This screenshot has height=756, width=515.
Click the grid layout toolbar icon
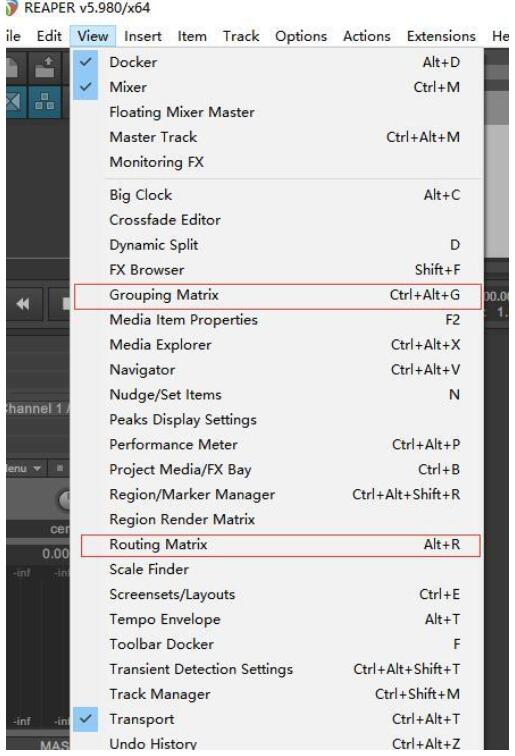click(44, 101)
